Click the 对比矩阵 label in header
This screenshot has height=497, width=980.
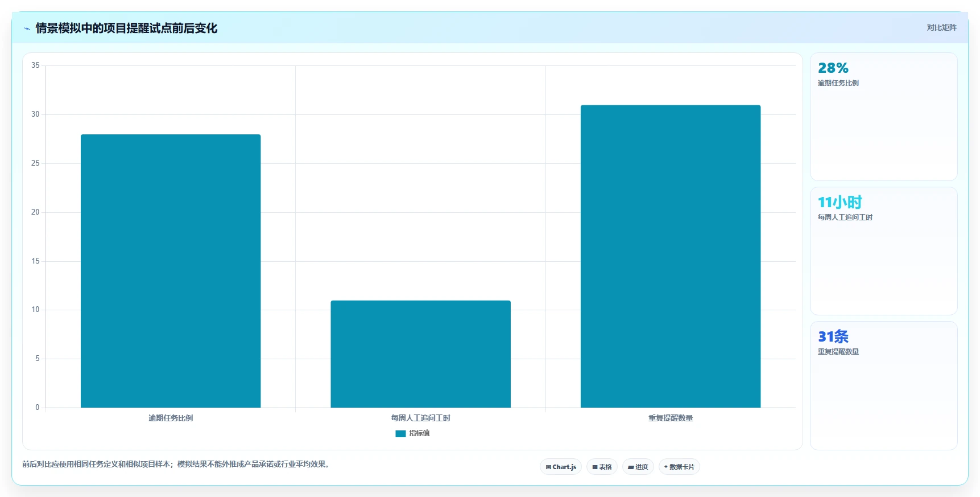pos(941,27)
